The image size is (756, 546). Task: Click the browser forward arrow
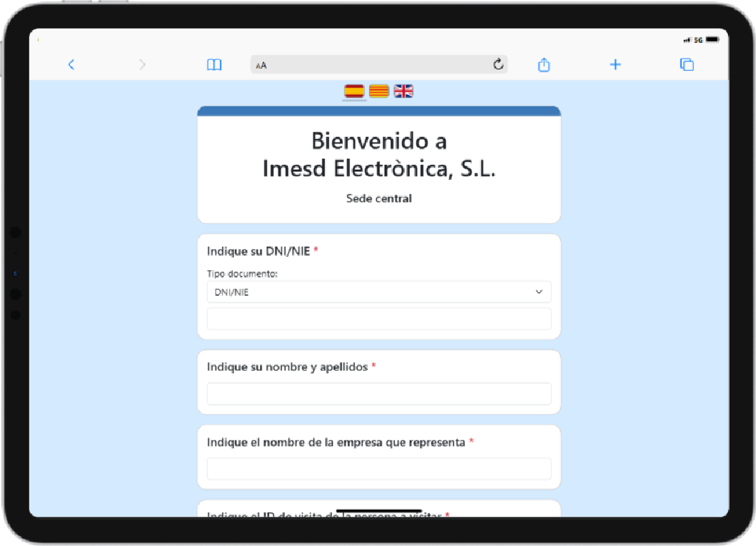[142, 65]
